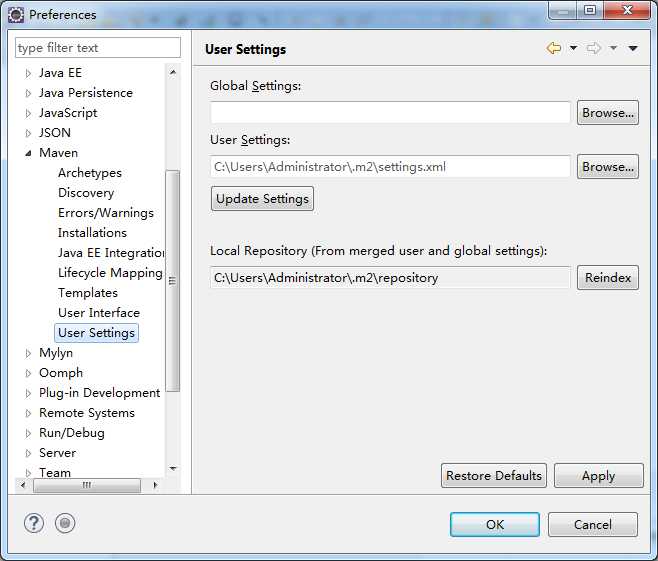Viewport: 658px width, 561px height.
Task: Expand the Java EE tree node
Action: tap(28, 73)
